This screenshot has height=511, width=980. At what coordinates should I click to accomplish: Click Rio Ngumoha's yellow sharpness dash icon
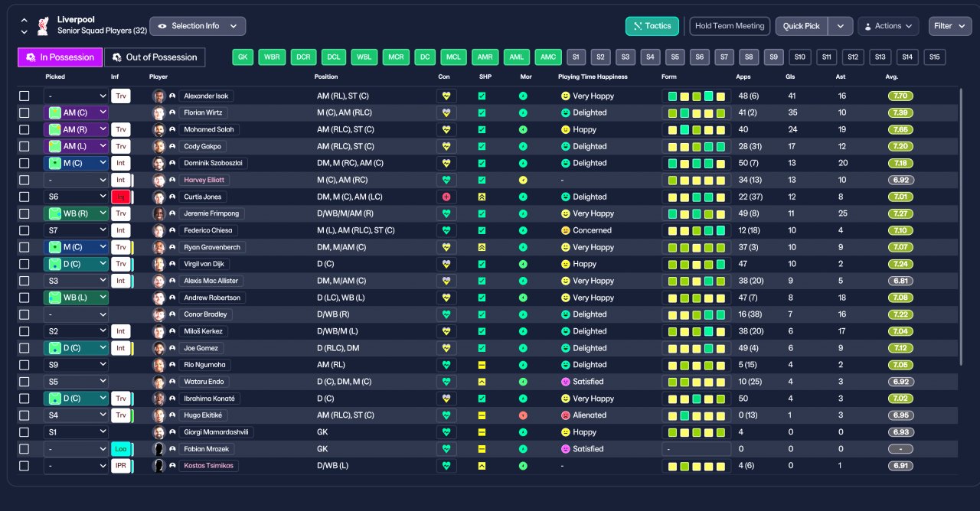pos(482,365)
